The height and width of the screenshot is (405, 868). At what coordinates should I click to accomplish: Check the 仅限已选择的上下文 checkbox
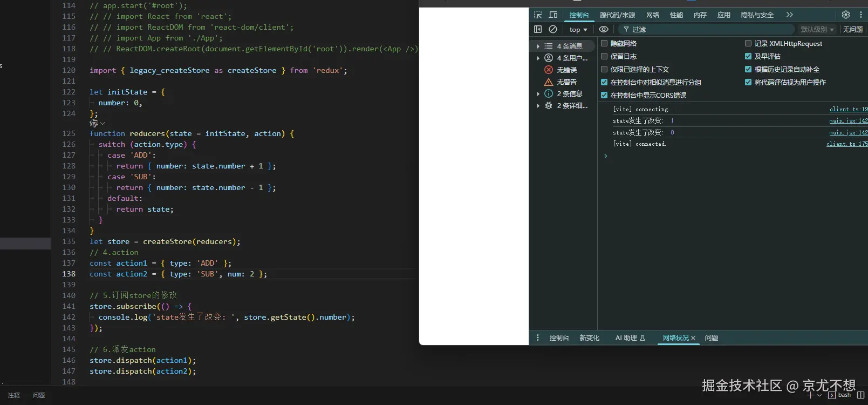604,69
